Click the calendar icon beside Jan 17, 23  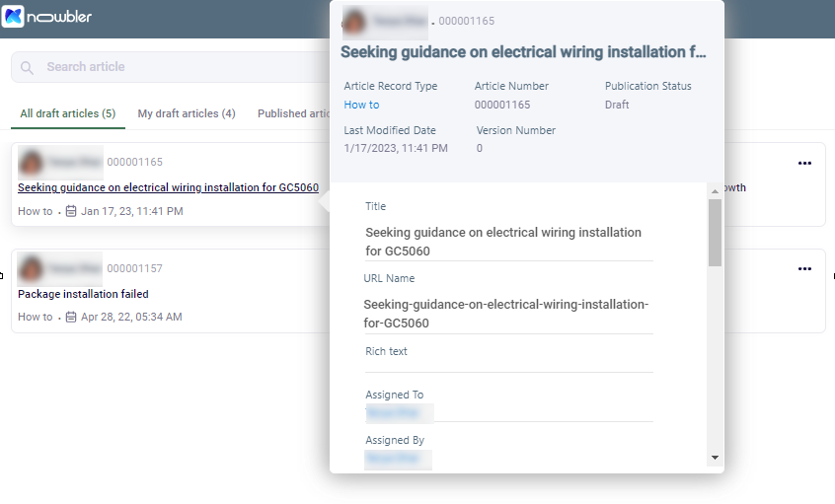(71, 211)
